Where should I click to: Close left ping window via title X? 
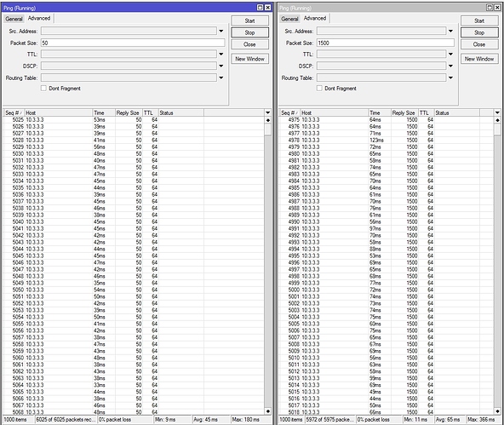(267, 8)
